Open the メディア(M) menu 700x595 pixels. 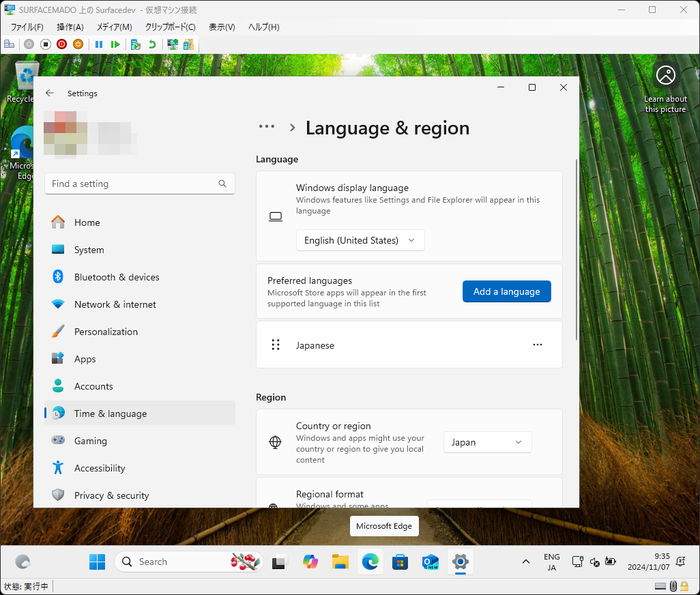pyautogui.click(x=113, y=27)
